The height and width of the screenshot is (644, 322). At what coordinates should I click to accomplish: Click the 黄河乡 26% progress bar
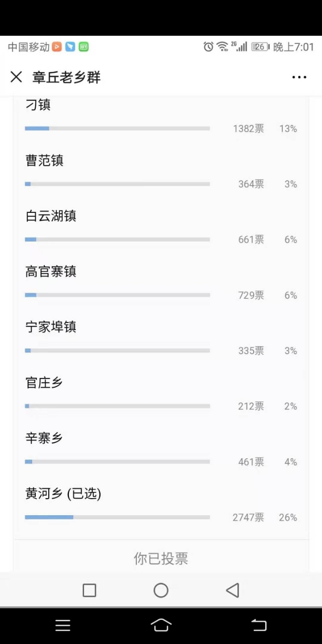click(x=117, y=517)
